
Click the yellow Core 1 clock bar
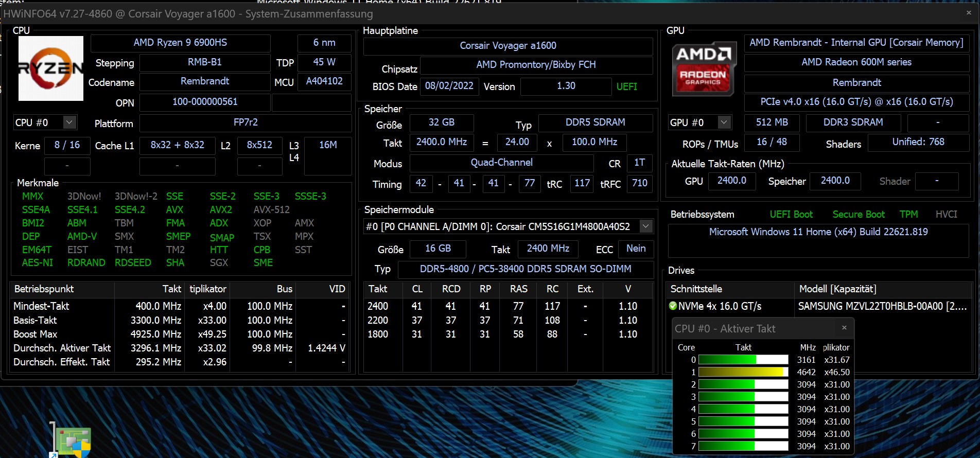pyautogui.click(x=743, y=372)
